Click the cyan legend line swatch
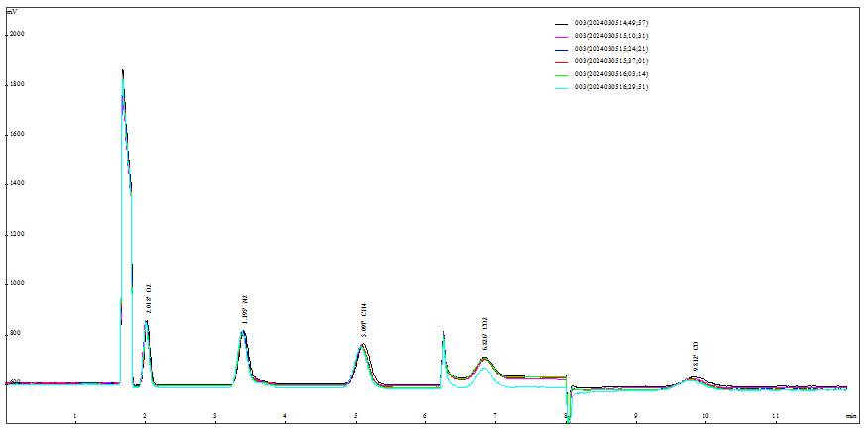 pos(562,87)
